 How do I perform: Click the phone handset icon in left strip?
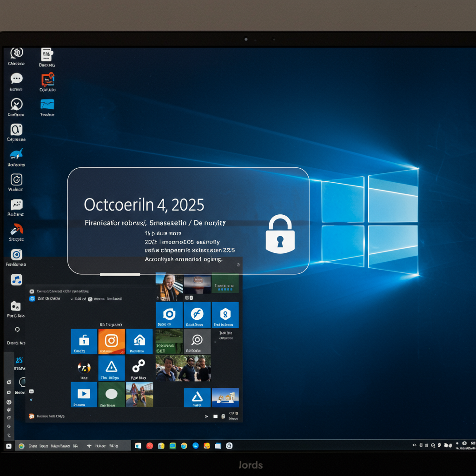pyautogui.click(x=9, y=435)
